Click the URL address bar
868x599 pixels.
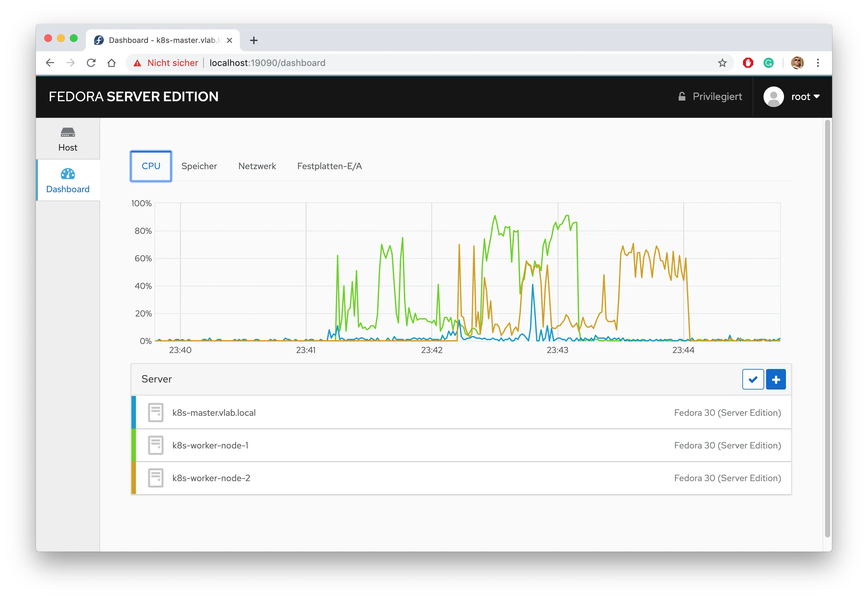413,63
